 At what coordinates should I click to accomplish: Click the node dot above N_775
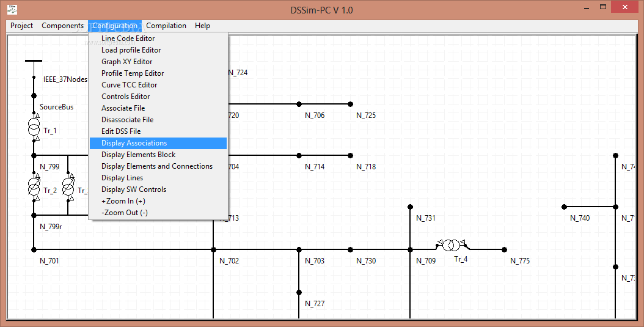coord(504,249)
